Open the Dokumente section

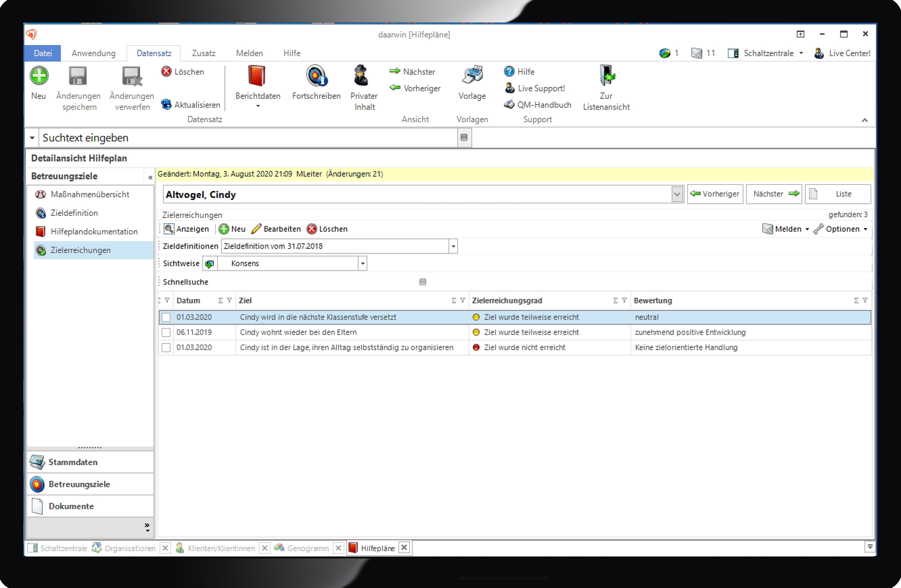coord(90,506)
